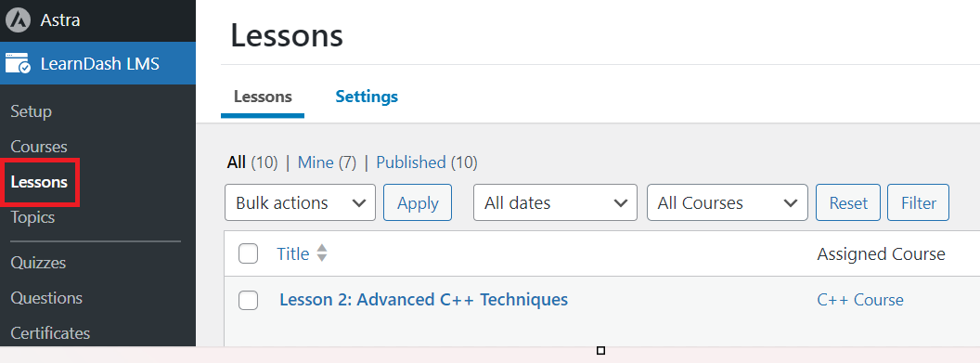980x363 pixels.
Task: Open the Certificates sidebar item
Action: pos(50,333)
